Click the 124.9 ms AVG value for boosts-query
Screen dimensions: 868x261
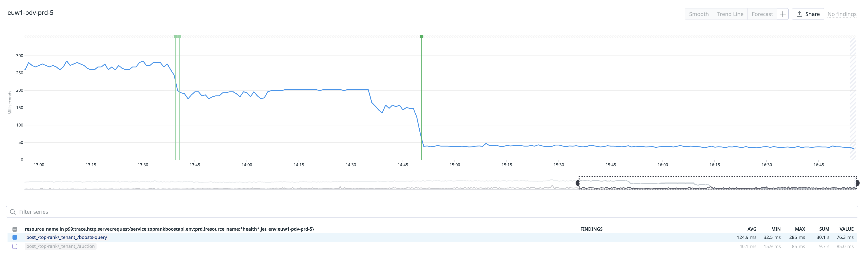[x=746, y=237]
